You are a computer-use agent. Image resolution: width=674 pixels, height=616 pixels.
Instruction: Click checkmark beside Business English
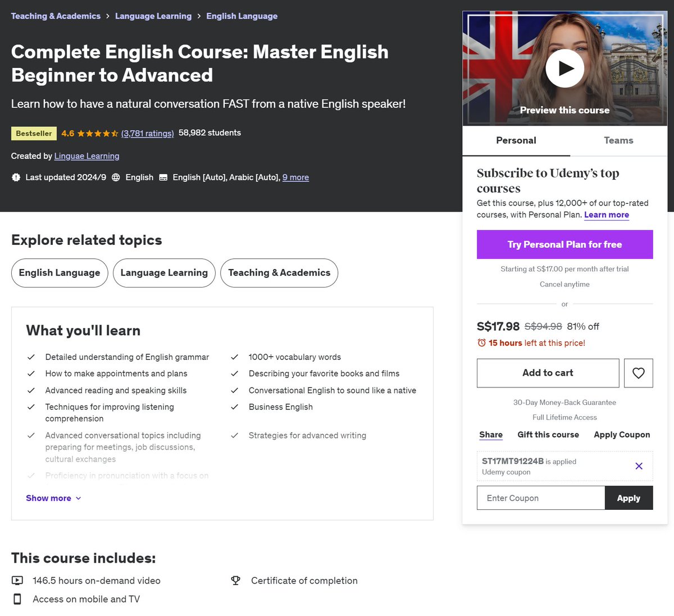(x=235, y=407)
